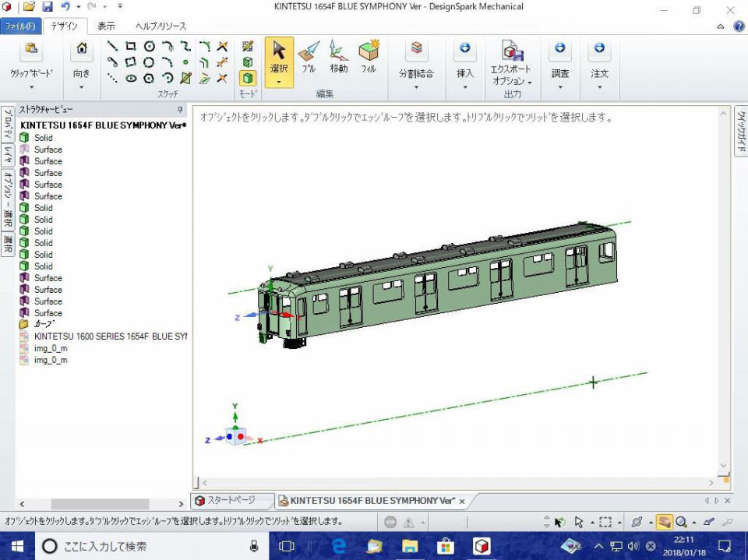748x560 pixels.
Task: Click the 分割結合 (Combine) icon
Action: (416, 48)
